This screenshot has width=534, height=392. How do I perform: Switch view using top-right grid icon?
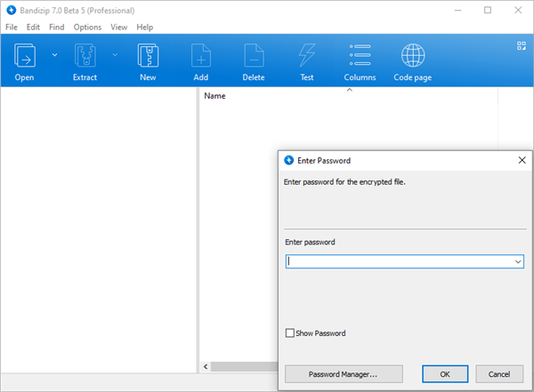pos(522,46)
